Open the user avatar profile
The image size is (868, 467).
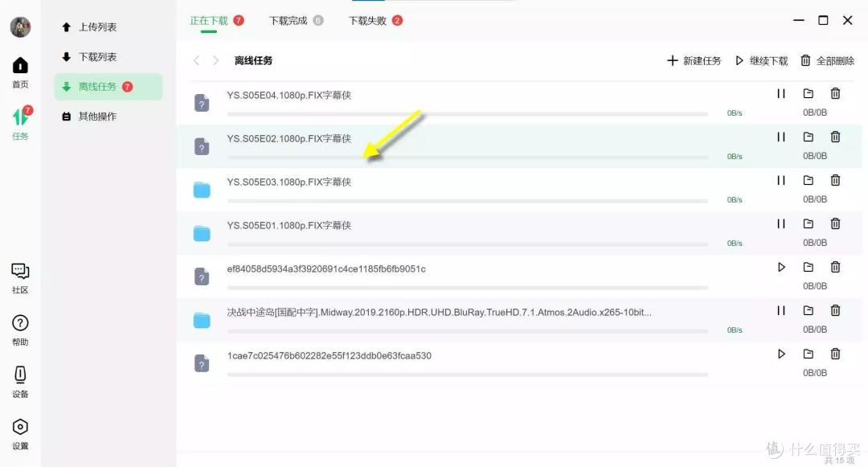(x=20, y=27)
